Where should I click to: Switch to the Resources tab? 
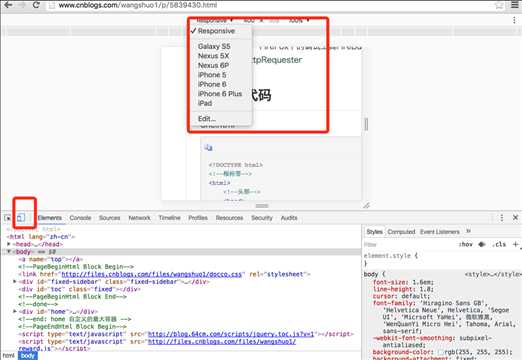pyautogui.click(x=229, y=218)
